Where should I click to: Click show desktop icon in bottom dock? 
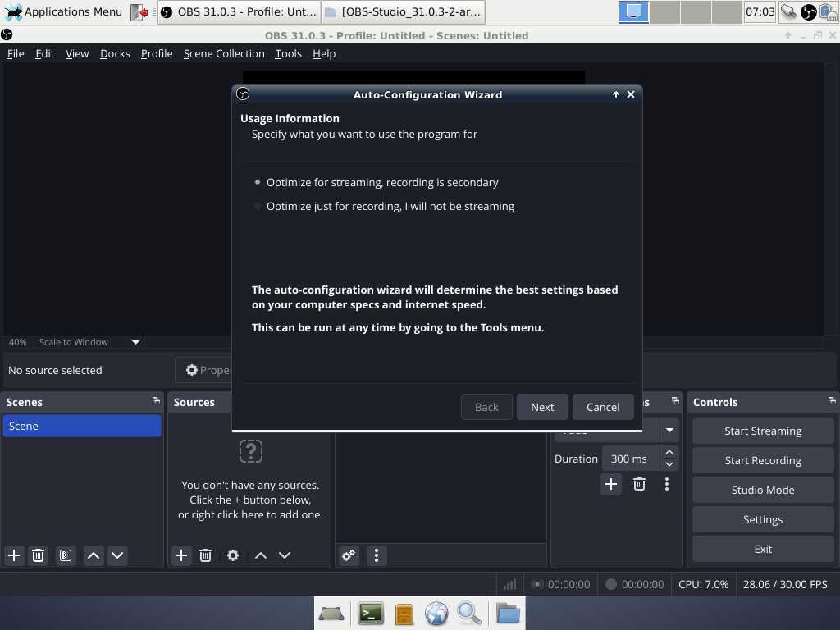(331, 614)
